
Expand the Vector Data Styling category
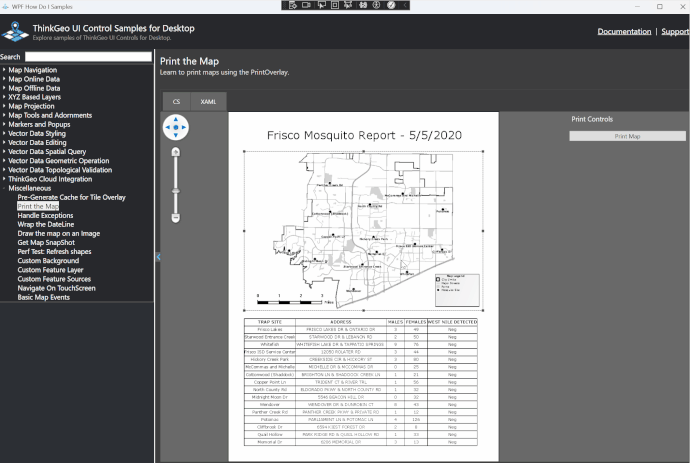pyautogui.click(x=4, y=133)
